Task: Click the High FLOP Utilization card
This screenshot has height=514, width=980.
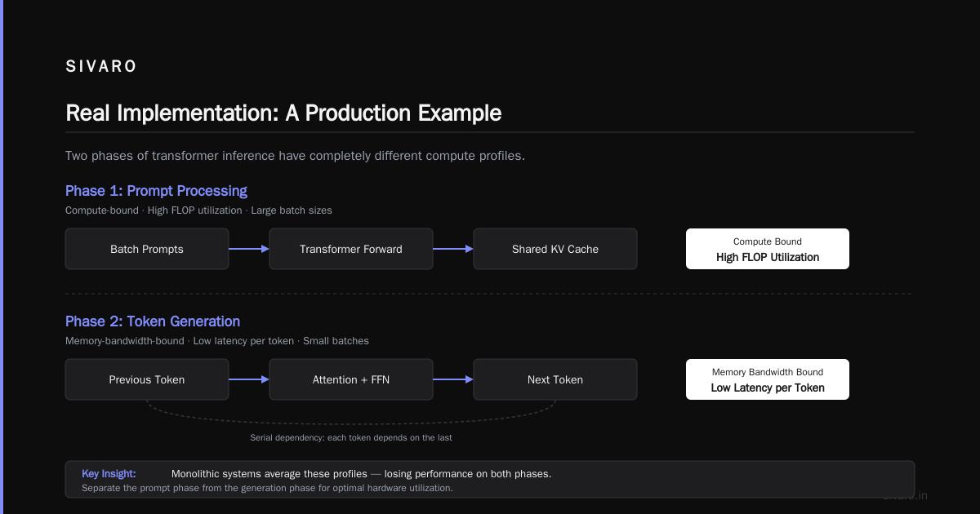Action: [768, 249]
